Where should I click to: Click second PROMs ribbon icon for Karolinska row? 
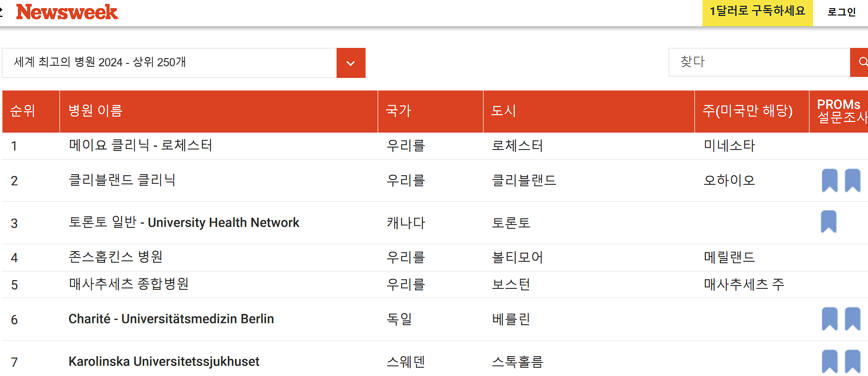pos(853,361)
